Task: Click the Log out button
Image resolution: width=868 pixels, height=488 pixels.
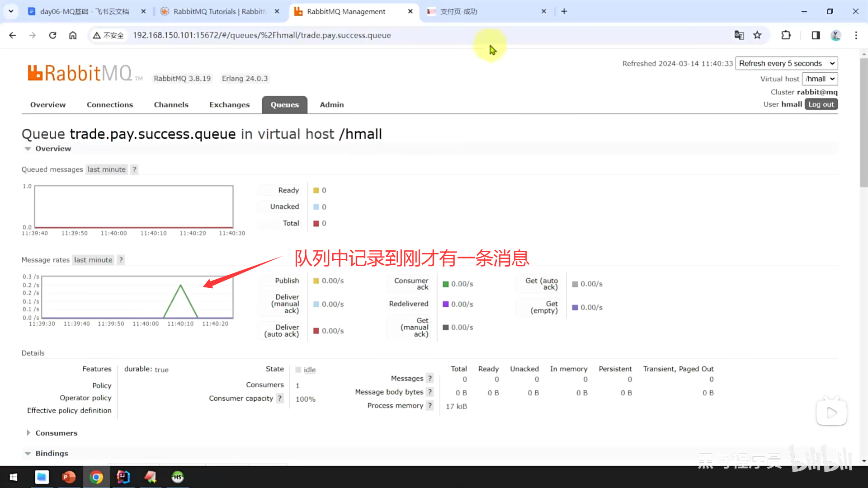Action: [821, 104]
